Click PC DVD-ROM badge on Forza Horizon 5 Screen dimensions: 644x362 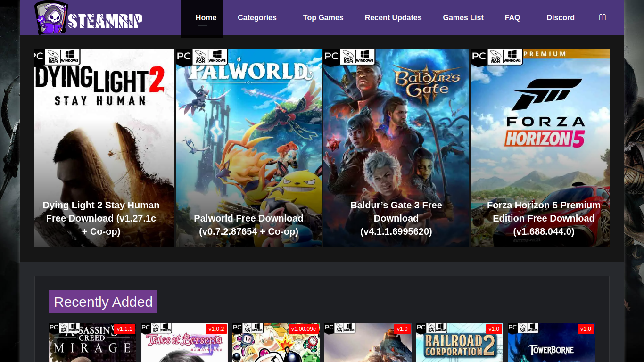[497, 57]
